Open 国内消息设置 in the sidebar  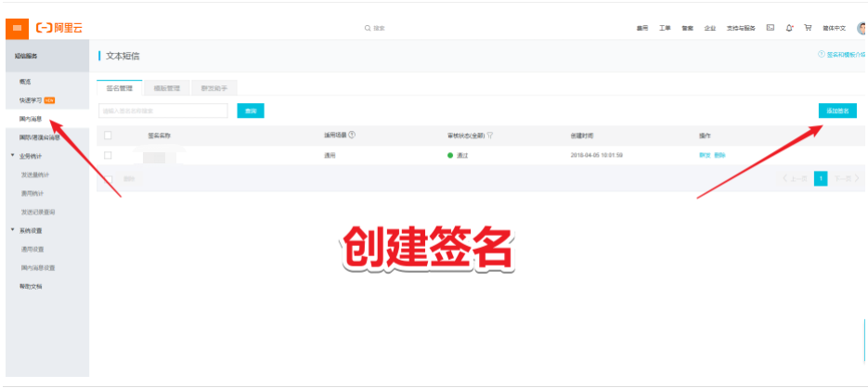pyautogui.click(x=38, y=268)
